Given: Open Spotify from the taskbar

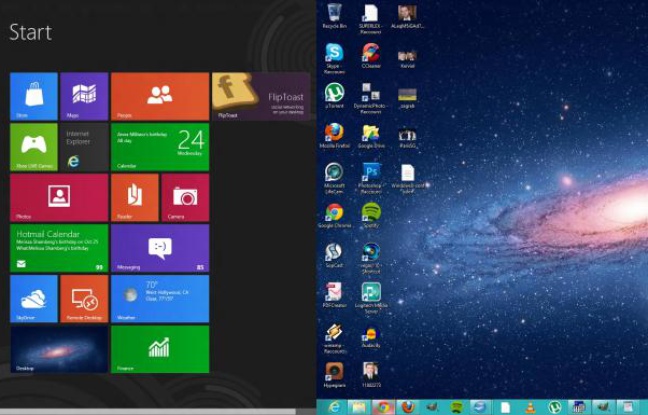Looking at the screenshot, I should click(456, 408).
